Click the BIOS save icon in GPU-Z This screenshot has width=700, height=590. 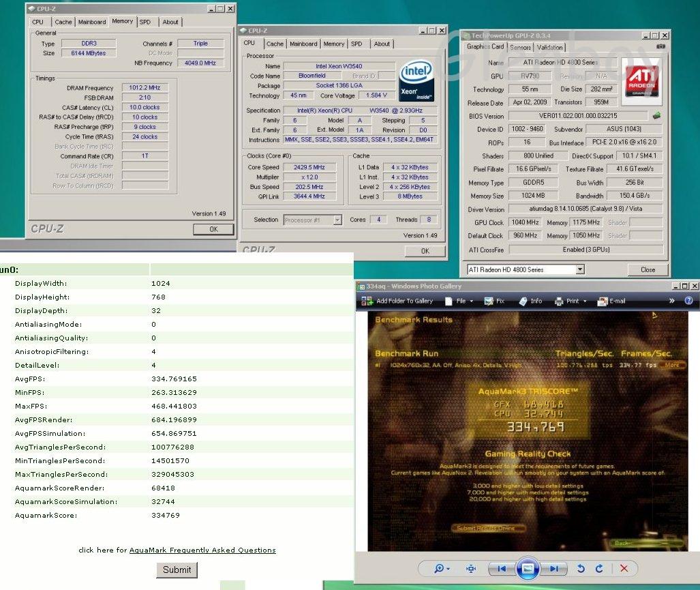tap(657, 116)
